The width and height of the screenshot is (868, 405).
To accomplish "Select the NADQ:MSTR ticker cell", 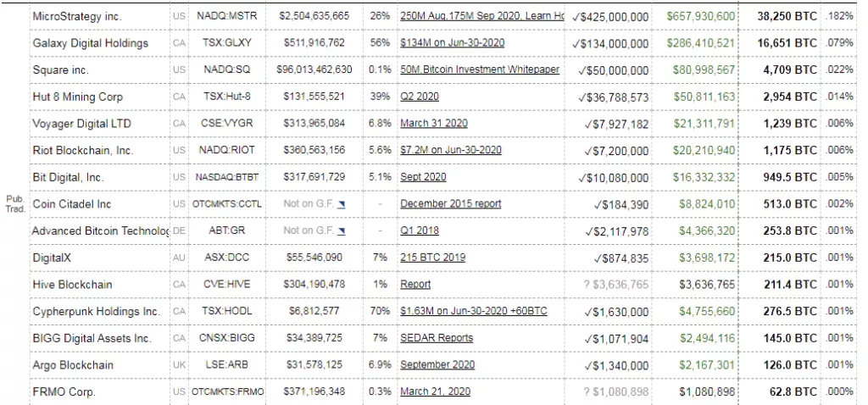I will (x=228, y=16).
